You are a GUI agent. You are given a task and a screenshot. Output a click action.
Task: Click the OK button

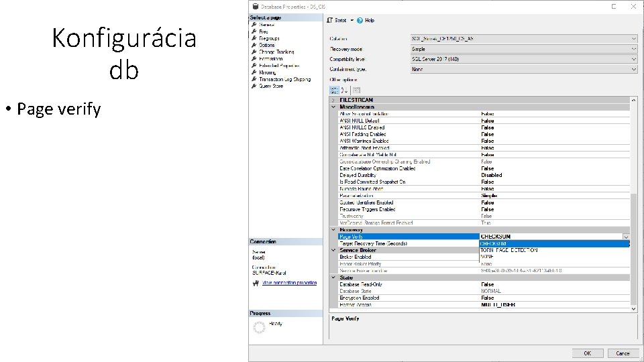point(588,353)
